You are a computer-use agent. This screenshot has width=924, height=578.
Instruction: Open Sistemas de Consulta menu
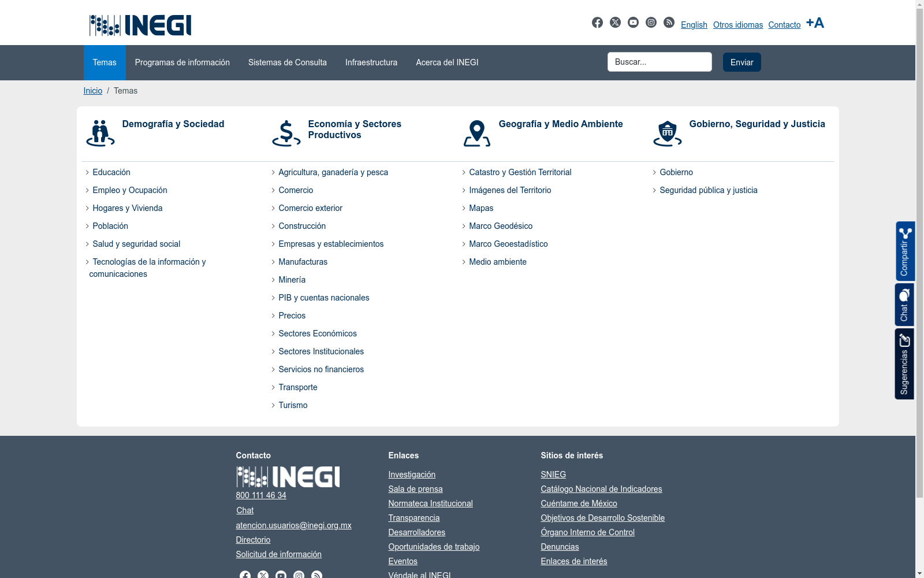coord(288,62)
